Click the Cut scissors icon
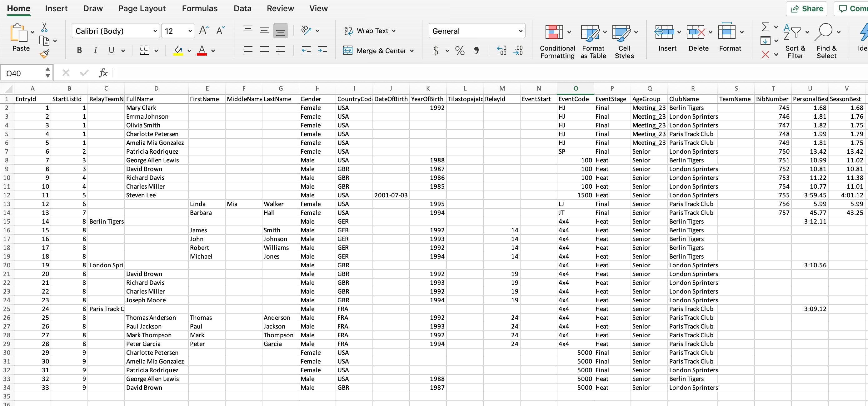This screenshot has width=868, height=406. [44, 27]
